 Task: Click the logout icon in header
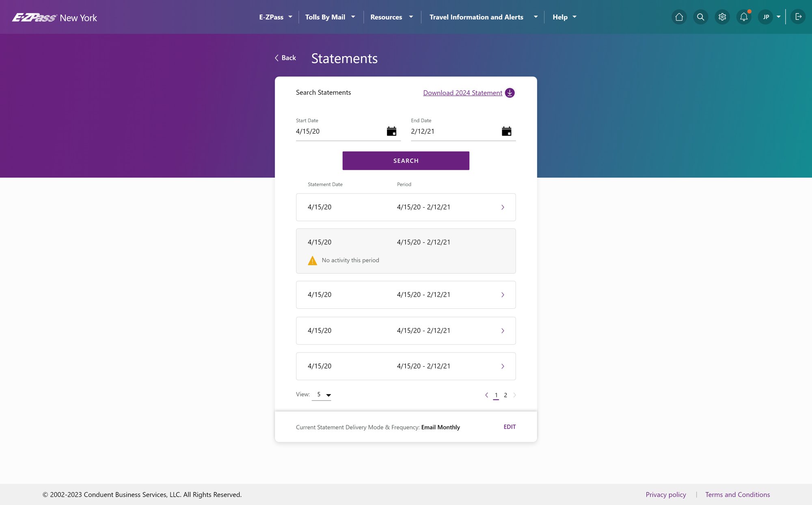(x=798, y=17)
